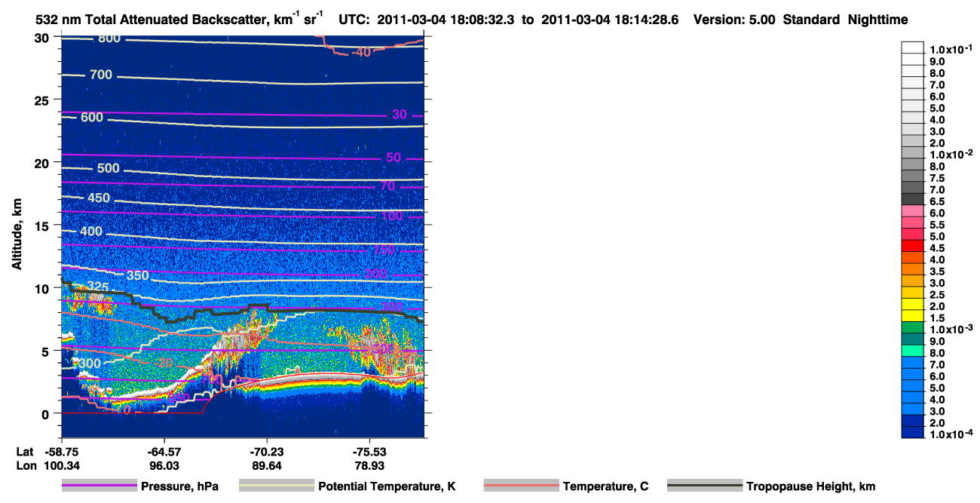Screen dimensions: 980x503
Task: Click the 325 contour label
Action: [97, 287]
